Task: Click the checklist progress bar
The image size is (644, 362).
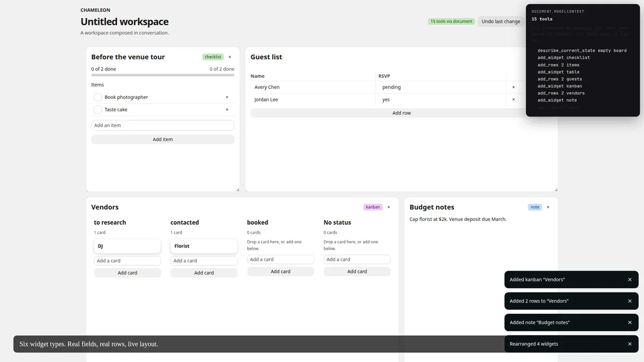Action: [163, 75]
